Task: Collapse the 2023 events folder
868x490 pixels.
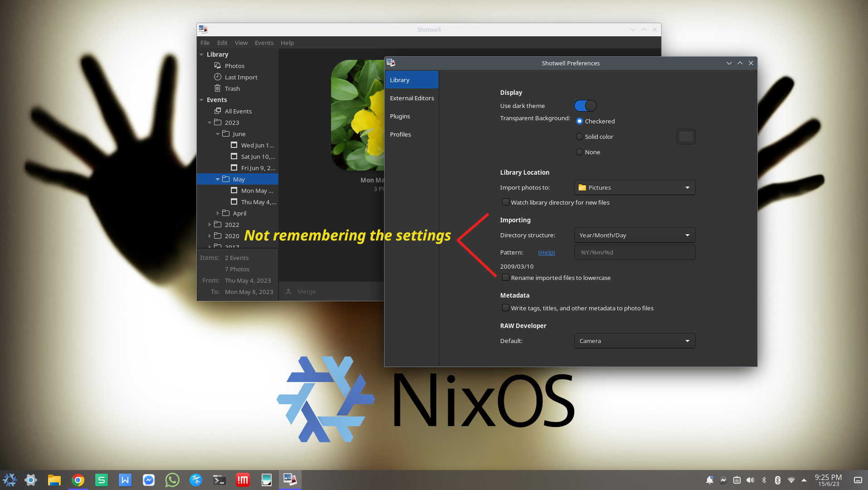Action: pos(210,122)
